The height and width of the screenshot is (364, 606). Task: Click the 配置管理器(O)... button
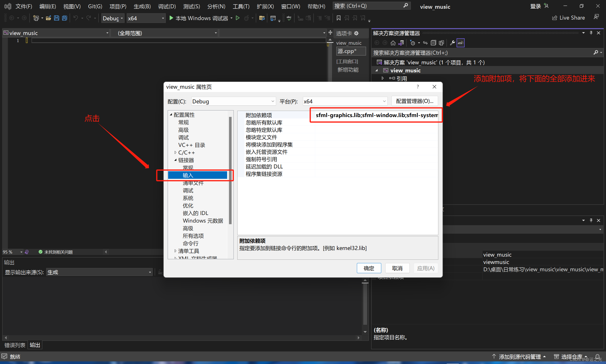pyautogui.click(x=414, y=101)
